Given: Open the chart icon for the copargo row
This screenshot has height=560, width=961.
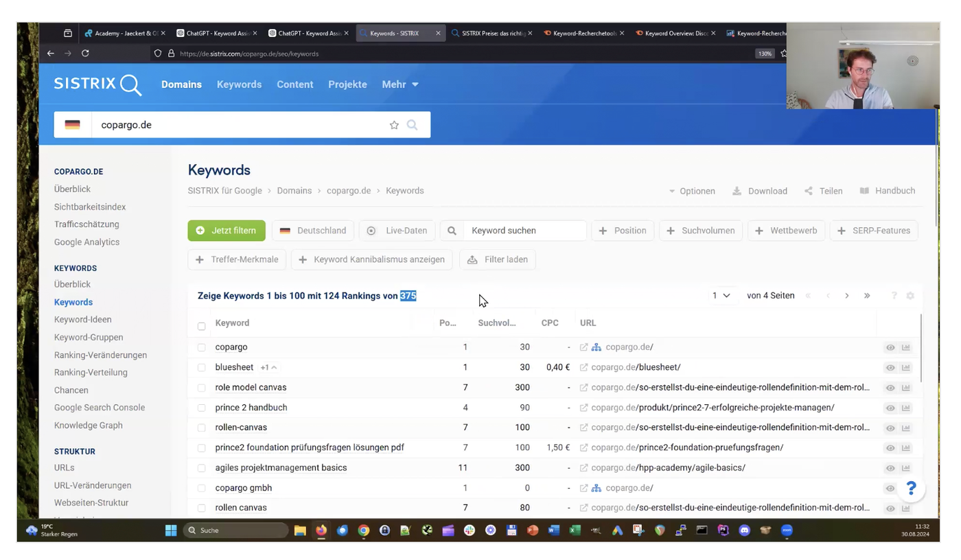Looking at the screenshot, I should (906, 347).
